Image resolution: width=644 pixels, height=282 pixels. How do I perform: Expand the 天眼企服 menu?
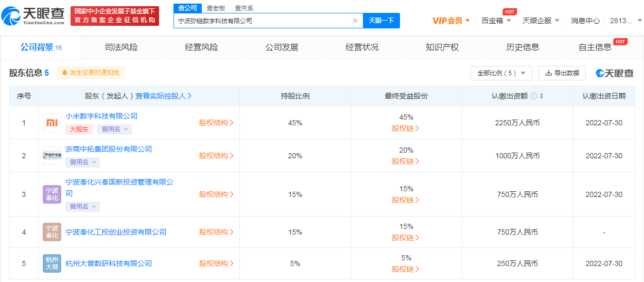(x=541, y=21)
